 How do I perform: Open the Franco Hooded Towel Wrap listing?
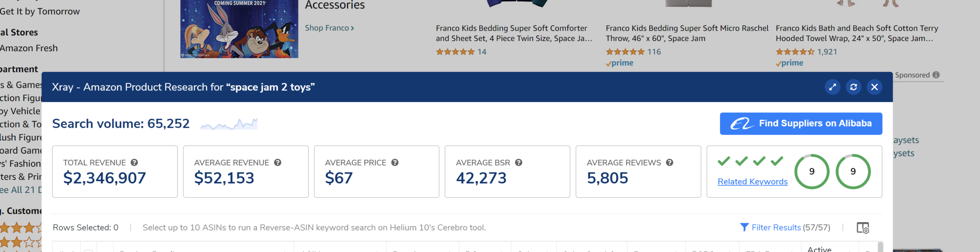857,33
